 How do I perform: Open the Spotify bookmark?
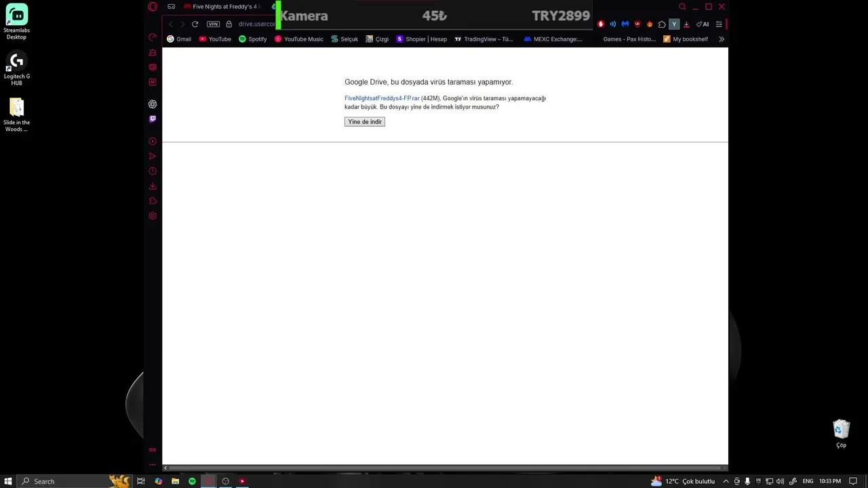(253, 39)
